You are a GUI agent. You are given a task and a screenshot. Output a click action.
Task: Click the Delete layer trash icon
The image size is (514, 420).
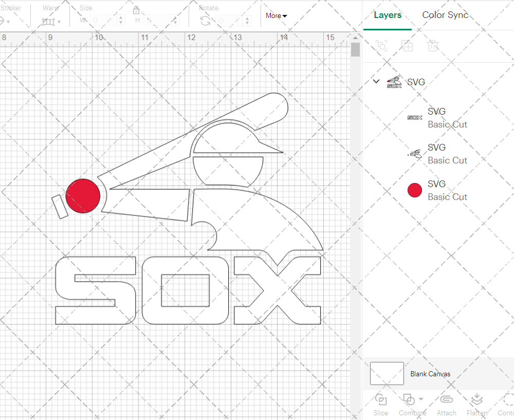433,46
